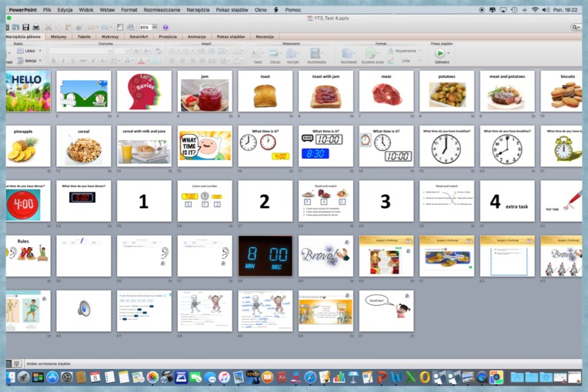
Task: Click the Obraz picture insert icon
Action: (274, 53)
